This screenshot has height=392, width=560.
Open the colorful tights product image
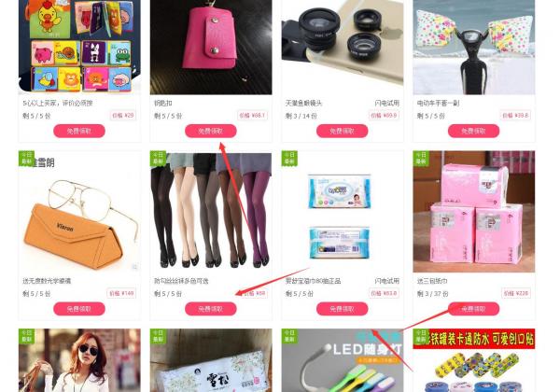(211, 212)
